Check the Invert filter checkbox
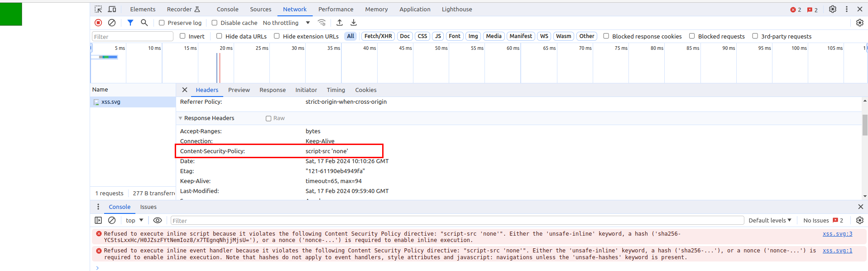868x271 pixels. point(182,36)
